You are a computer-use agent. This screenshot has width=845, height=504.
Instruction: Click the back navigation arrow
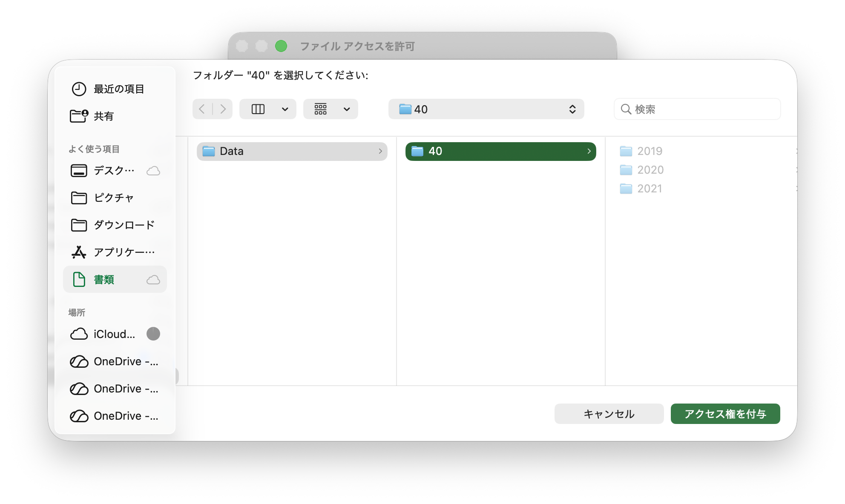[202, 109]
